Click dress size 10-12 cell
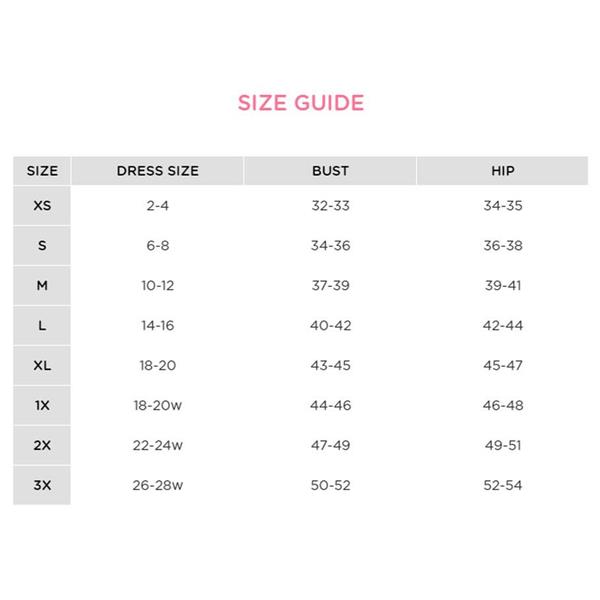 pos(158,286)
